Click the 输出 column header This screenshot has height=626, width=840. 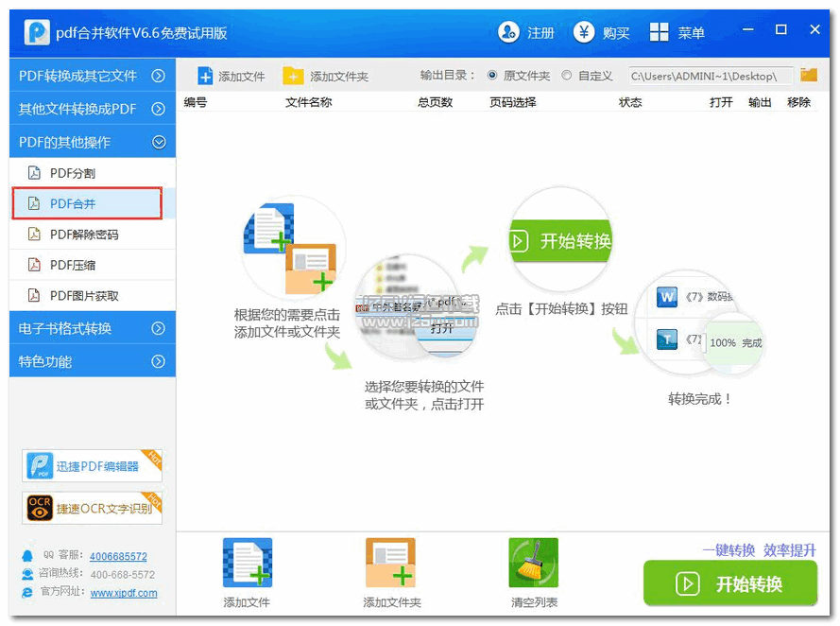760,102
